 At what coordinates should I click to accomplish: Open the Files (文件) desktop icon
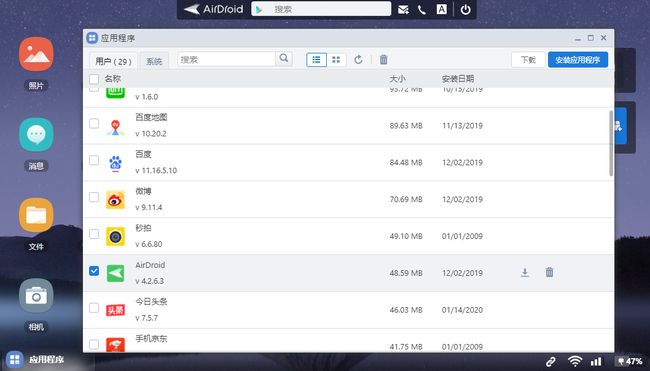click(x=36, y=215)
